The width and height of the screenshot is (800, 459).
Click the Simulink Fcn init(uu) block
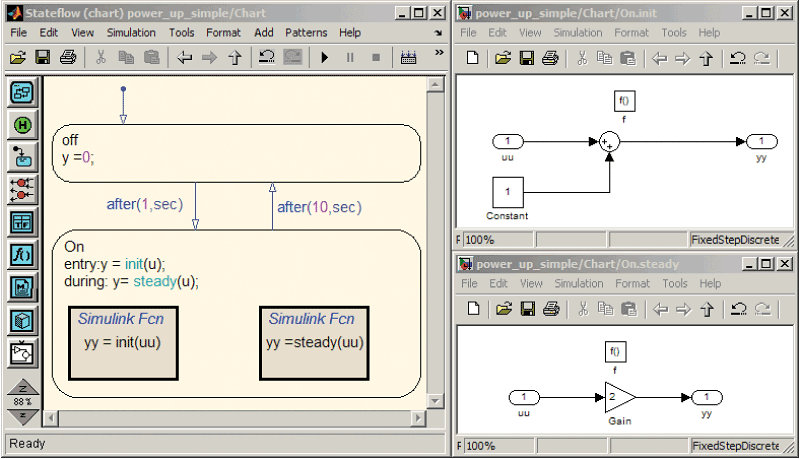pyautogui.click(x=123, y=341)
